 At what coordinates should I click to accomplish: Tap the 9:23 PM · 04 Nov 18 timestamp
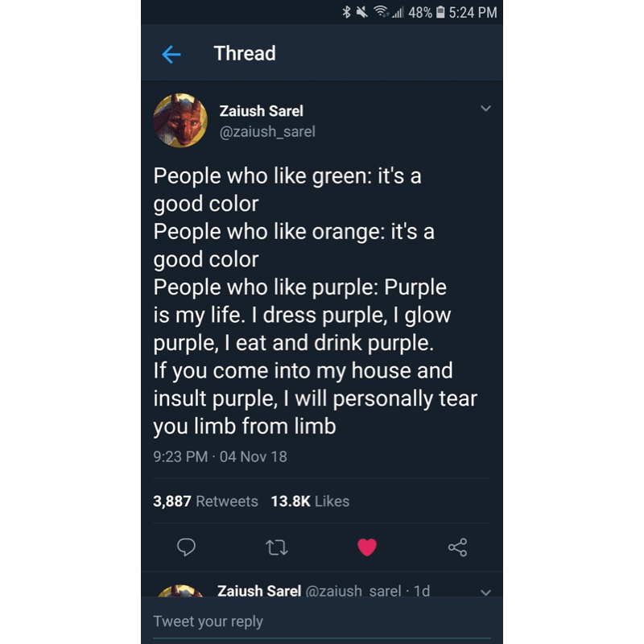[220, 456]
